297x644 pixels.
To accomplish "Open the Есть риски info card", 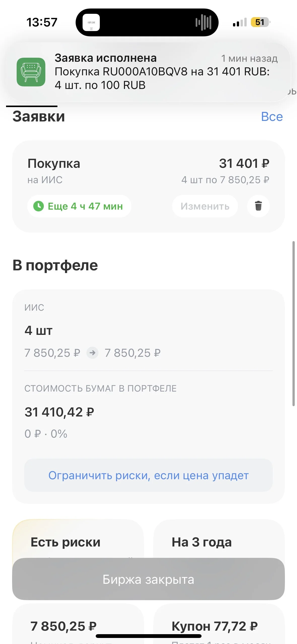I will point(78,539).
